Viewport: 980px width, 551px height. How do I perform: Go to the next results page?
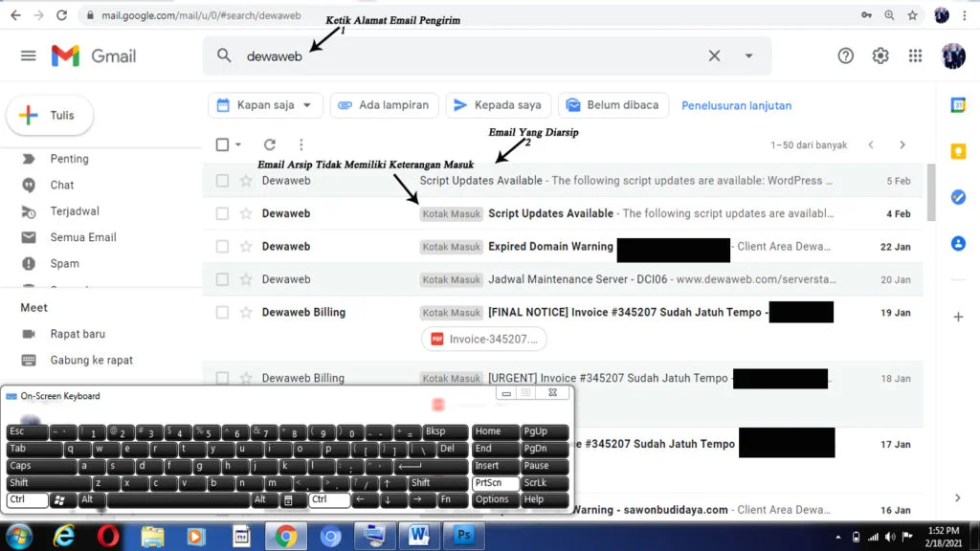[902, 144]
